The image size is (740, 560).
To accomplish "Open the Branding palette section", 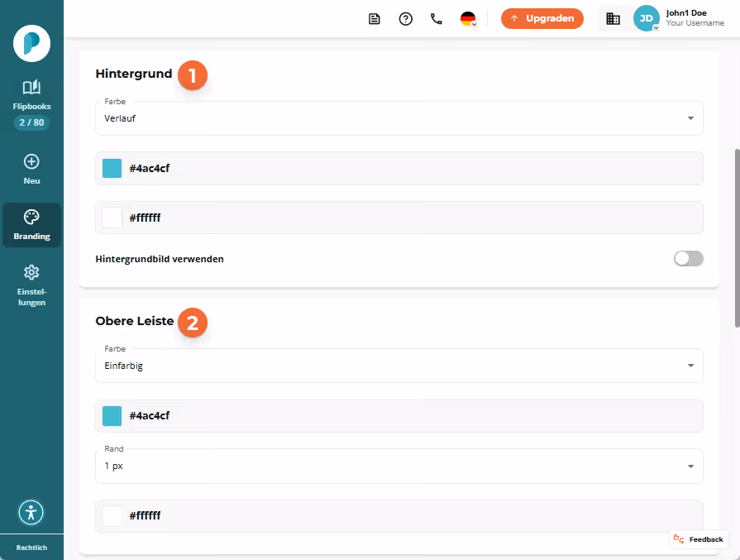I will click(31, 225).
